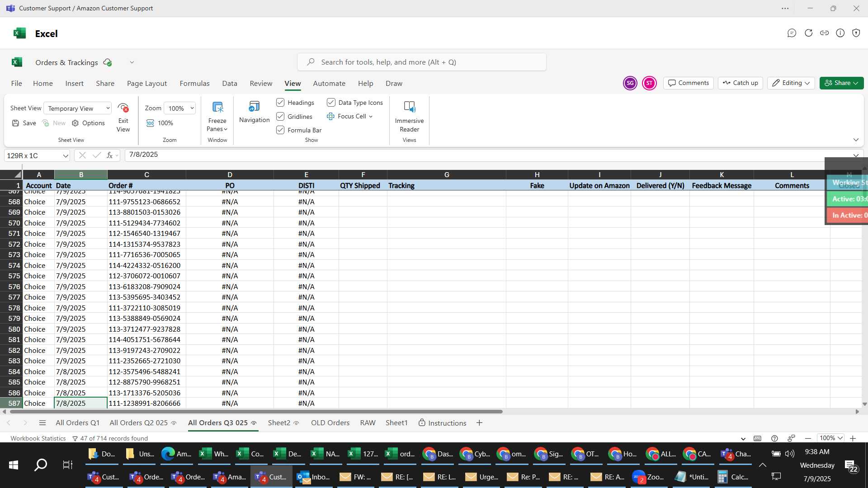Switch to the Page Layout tab

[x=147, y=83]
